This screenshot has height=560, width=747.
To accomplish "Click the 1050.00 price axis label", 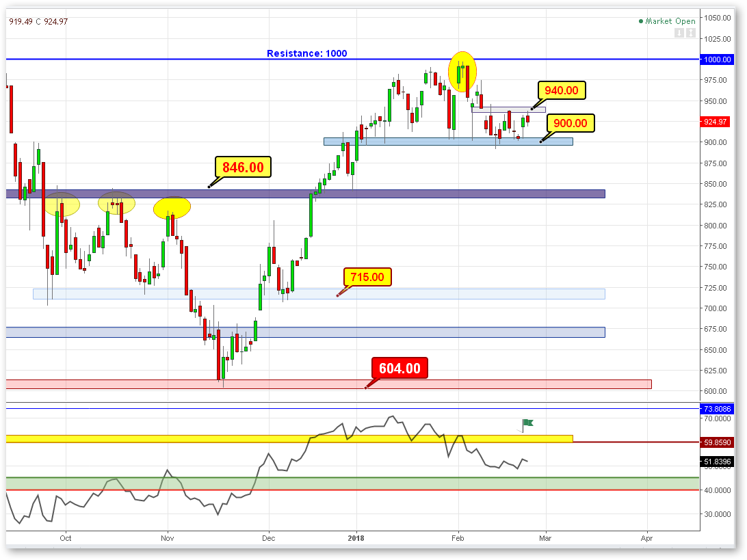I will tap(718, 18).
